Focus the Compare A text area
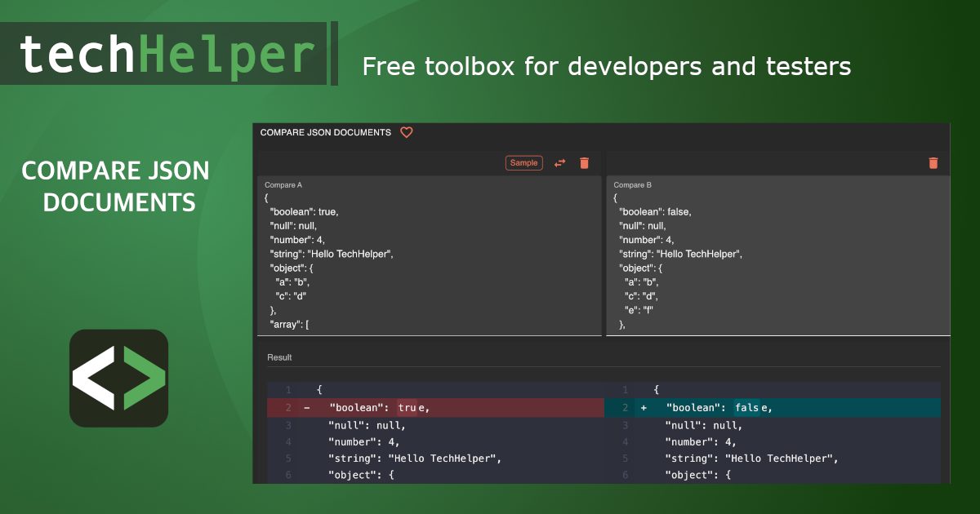Screen dimensions: 980x514 pyautogui.click(x=429, y=261)
